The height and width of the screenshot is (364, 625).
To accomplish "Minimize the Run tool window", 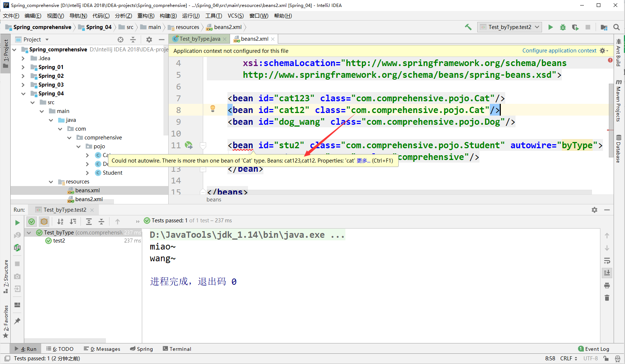I will [x=607, y=210].
